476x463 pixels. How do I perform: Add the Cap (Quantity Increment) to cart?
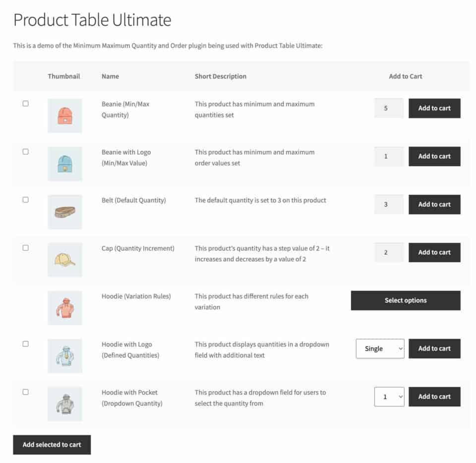[x=434, y=252]
